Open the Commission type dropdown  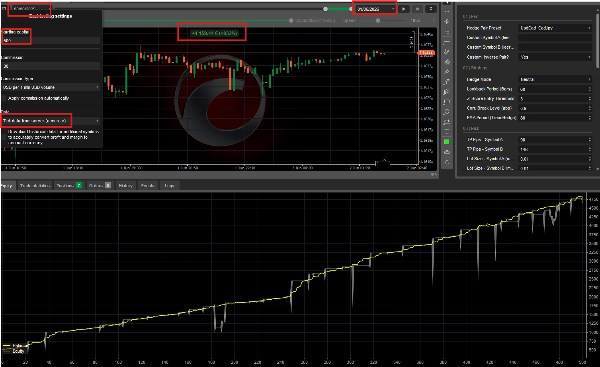pos(51,87)
